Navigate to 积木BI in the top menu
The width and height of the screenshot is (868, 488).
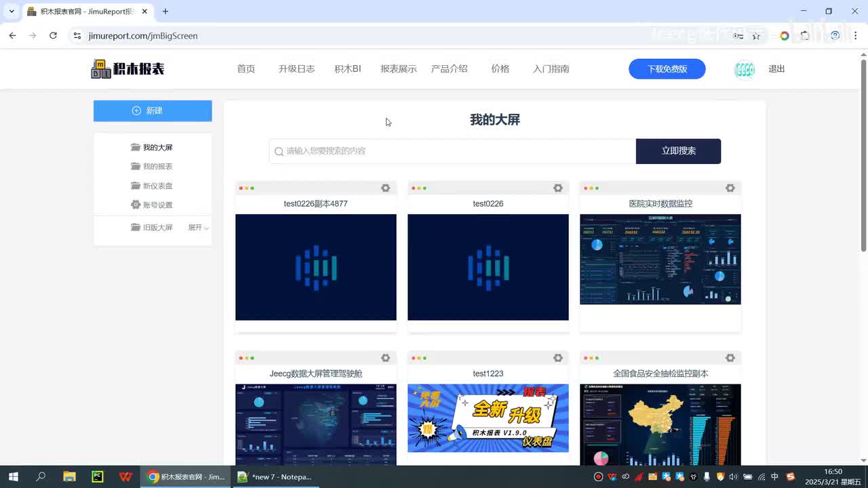(348, 69)
